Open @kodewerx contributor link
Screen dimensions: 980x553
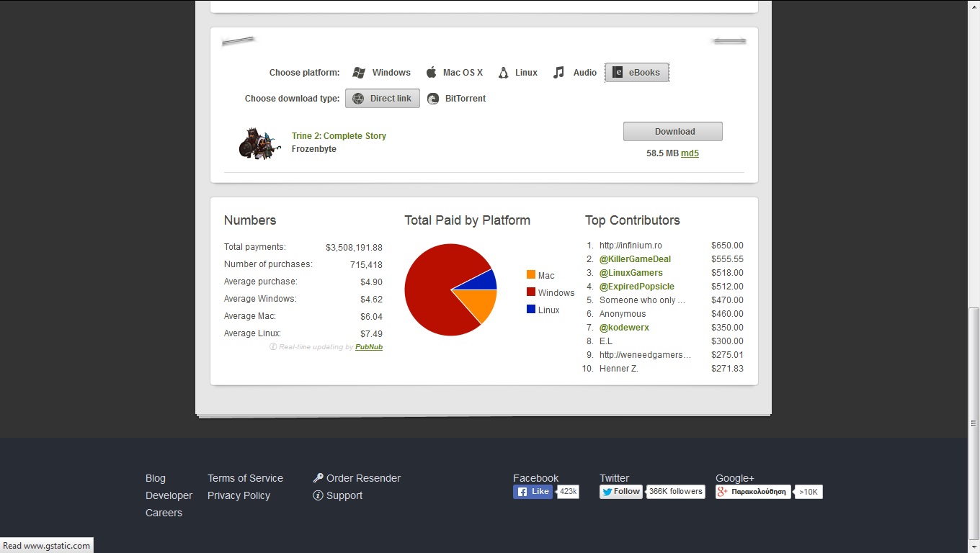coord(624,328)
